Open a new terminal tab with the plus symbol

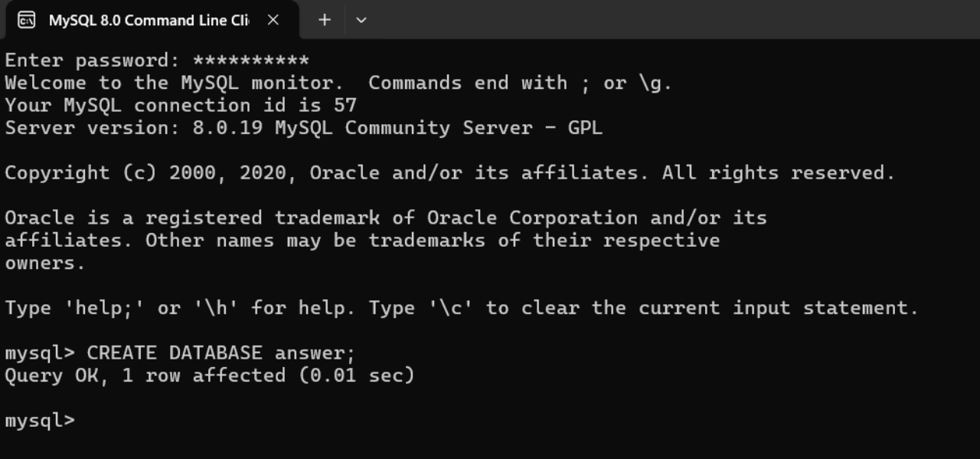pos(324,21)
